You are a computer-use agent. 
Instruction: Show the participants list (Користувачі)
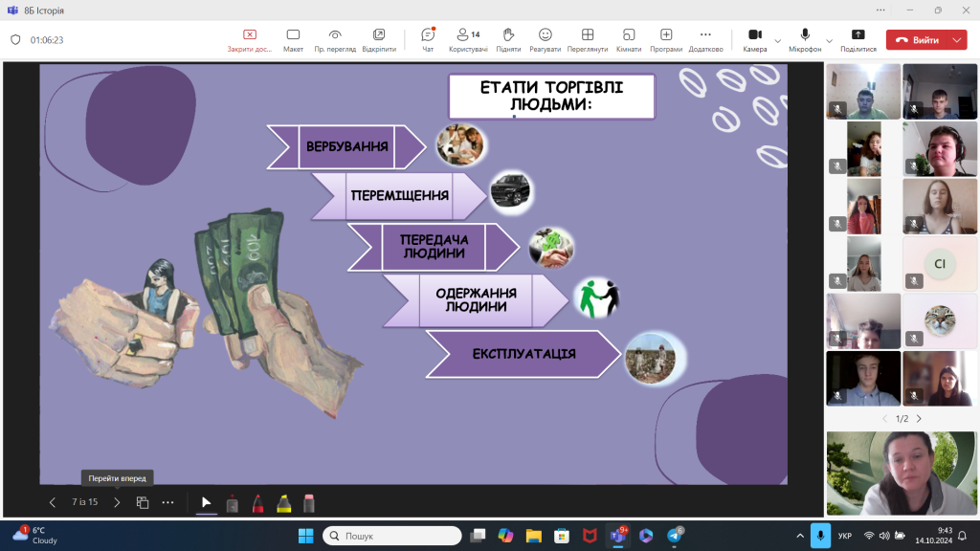pos(468,39)
